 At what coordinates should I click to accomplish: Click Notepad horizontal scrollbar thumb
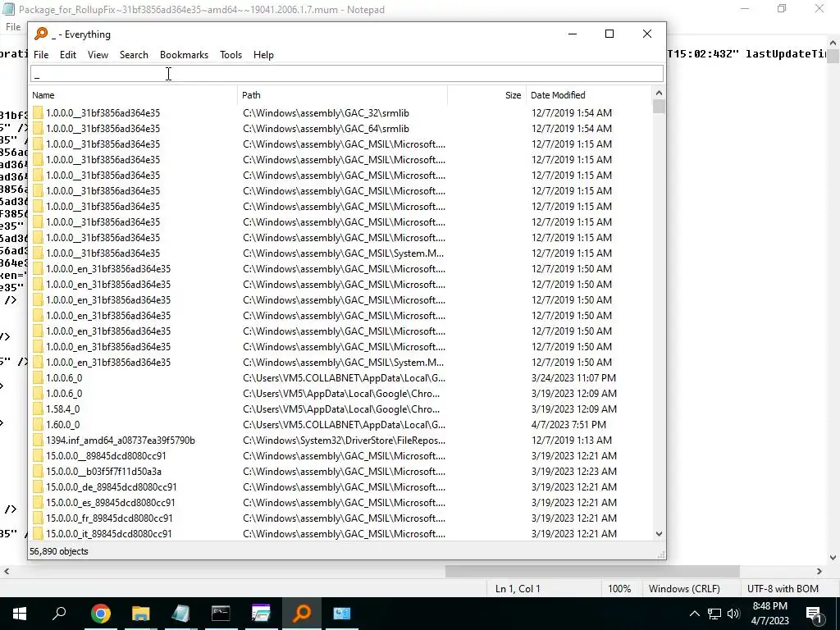coord(592,572)
